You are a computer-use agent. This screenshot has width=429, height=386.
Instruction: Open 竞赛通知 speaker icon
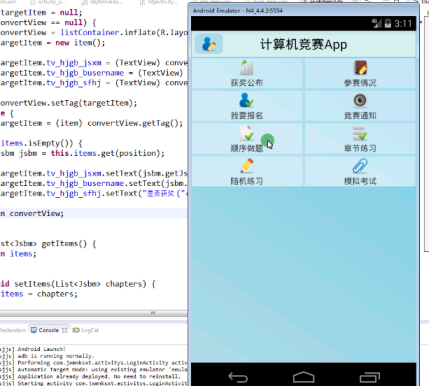coord(360,100)
